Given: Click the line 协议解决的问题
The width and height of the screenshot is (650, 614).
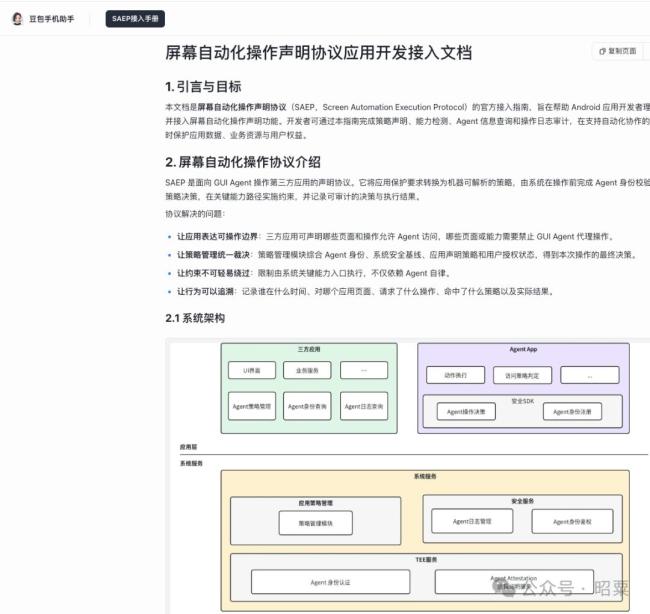Looking at the screenshot, I should click(x=195, y=214).
